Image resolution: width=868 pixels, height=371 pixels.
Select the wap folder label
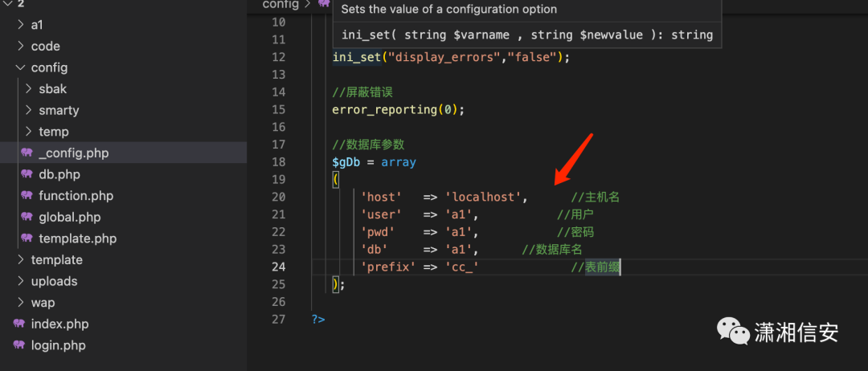point(43,303)
